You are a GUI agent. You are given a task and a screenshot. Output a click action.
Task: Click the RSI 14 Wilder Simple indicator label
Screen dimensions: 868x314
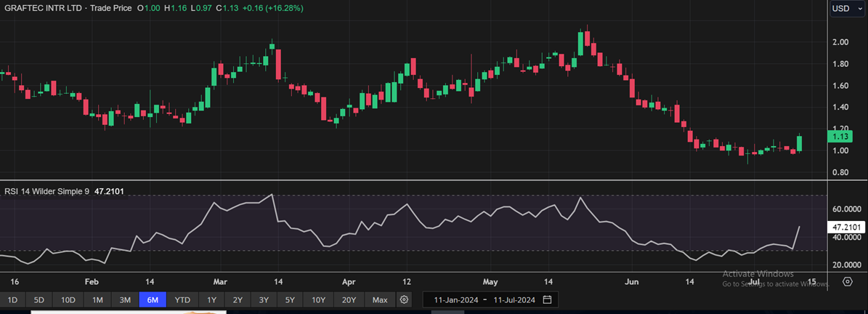pyautogui.click(x=46, y=191)
